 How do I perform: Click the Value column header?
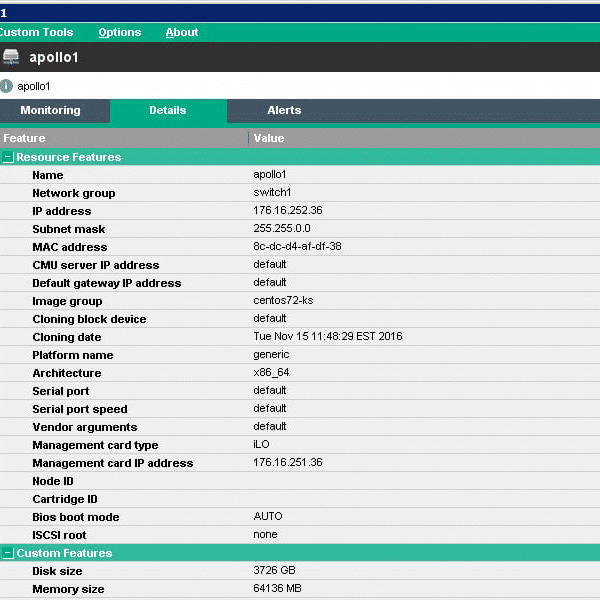pyautogui.click(x=269, y=138)
